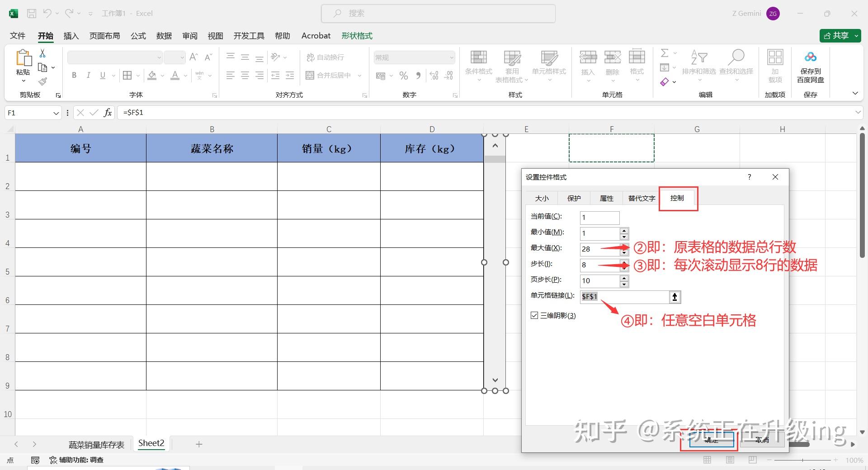Open the File (文件) menu
This screenshot has width=868, height=470.
click(x=18, y=36)
